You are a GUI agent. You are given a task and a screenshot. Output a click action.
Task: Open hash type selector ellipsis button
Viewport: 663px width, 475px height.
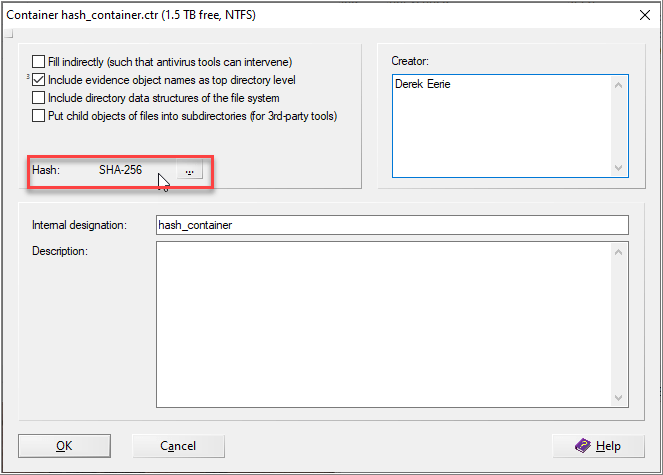[x=190, y=171]
